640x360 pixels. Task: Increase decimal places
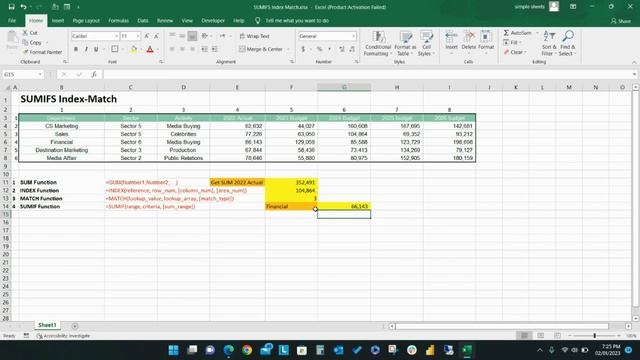[x=342, y=49]
